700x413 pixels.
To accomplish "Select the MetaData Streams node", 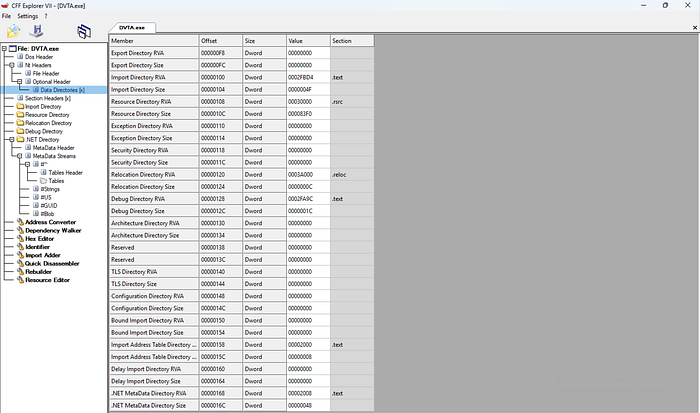I will click(x=54, y=156).
